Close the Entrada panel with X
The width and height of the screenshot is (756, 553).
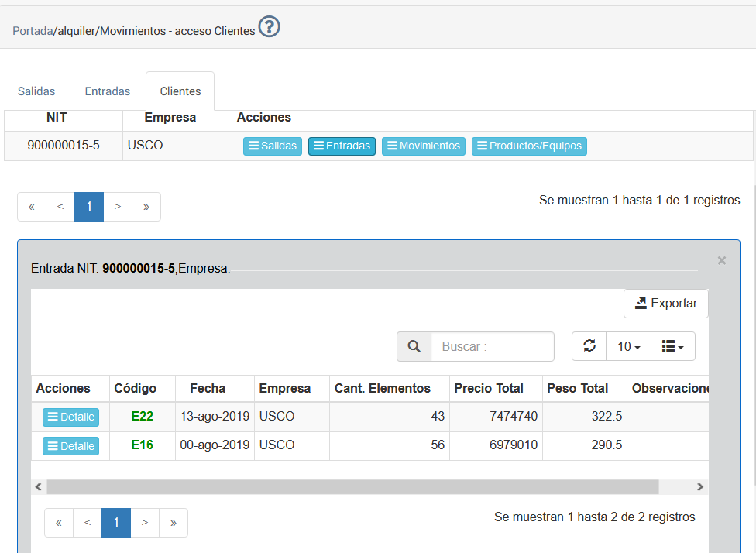click(x=721, y=261)
